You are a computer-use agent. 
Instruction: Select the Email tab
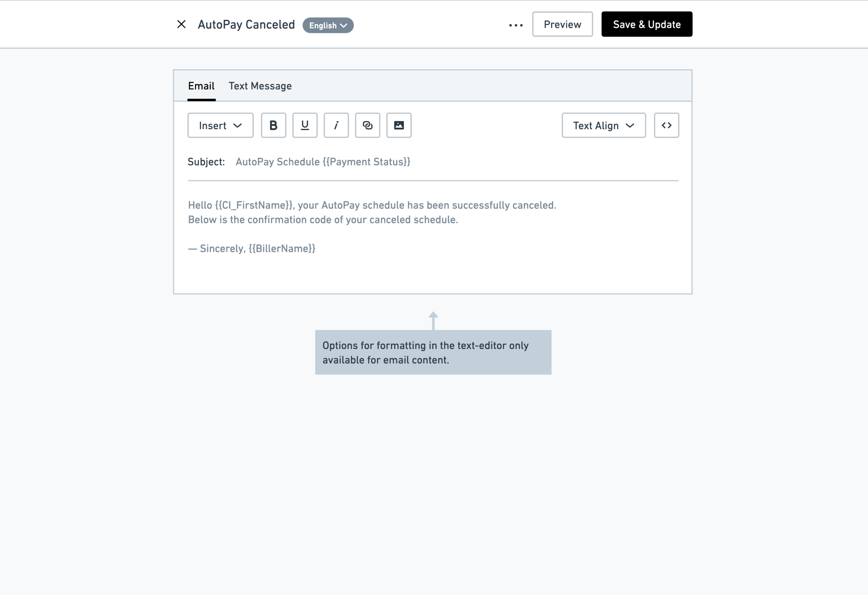201,86
